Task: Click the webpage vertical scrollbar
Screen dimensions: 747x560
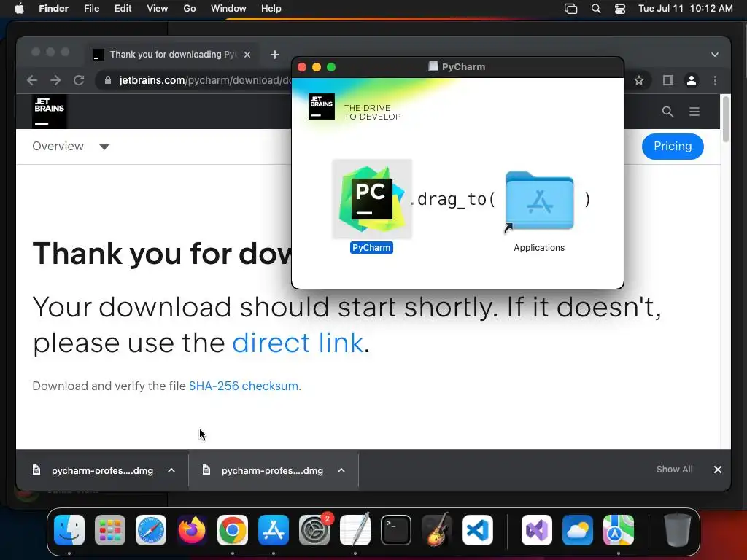Action: [726, 119]
